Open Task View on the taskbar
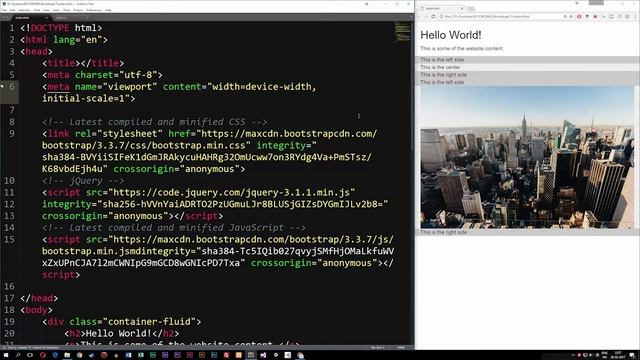This screenshot has height=360, width=640. [x=30, y=355]
